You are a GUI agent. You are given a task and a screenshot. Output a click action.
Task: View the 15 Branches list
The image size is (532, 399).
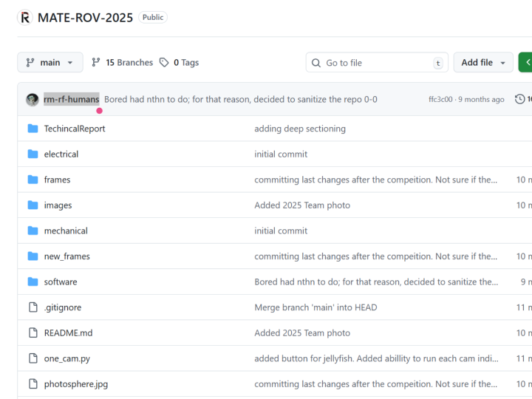point(122,63)
